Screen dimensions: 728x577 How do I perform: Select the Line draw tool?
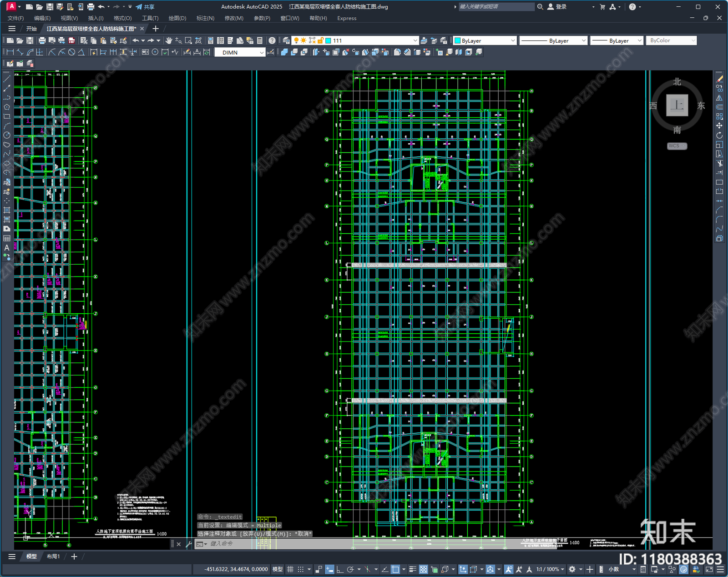coord(7,79)
